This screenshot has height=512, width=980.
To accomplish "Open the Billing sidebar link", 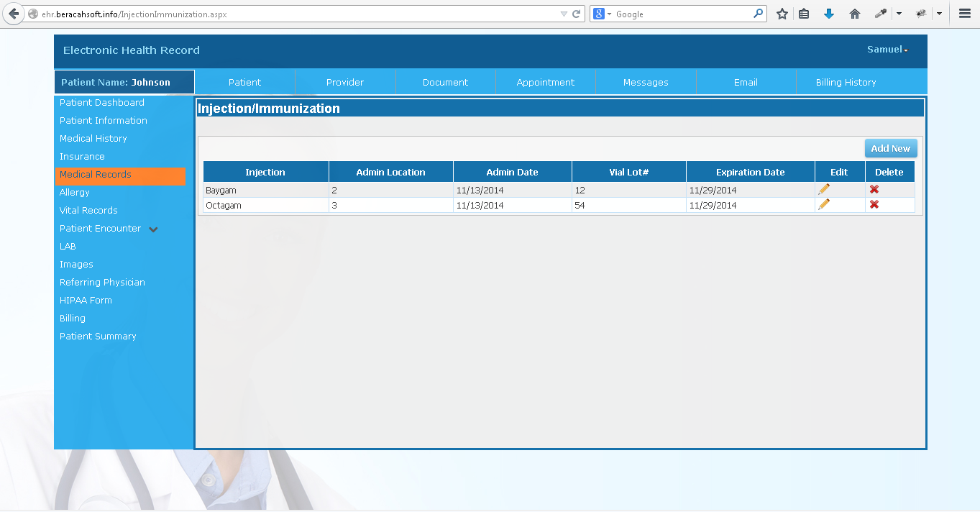I will (x=73, y=319).
